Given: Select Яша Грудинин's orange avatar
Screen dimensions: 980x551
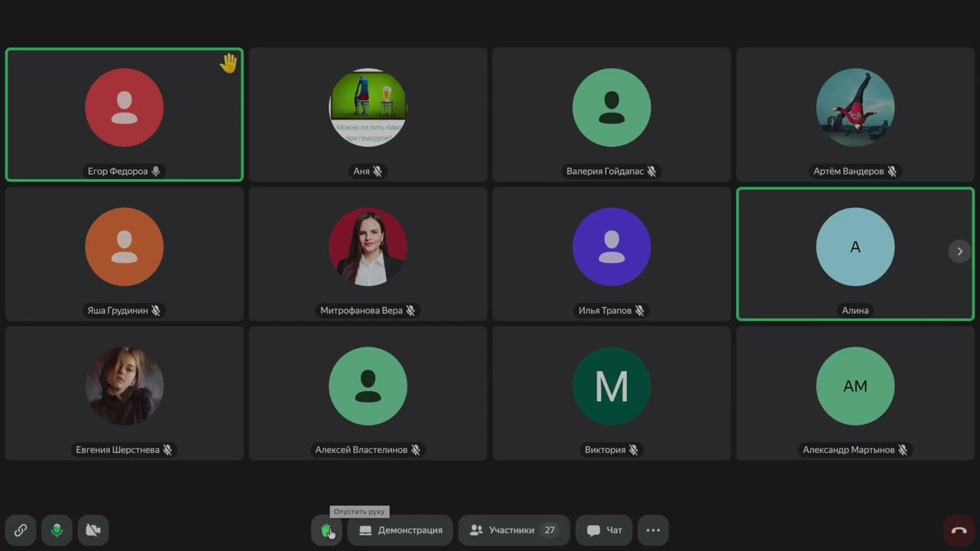Looking at the screenshot, I should tap(124, 246).
